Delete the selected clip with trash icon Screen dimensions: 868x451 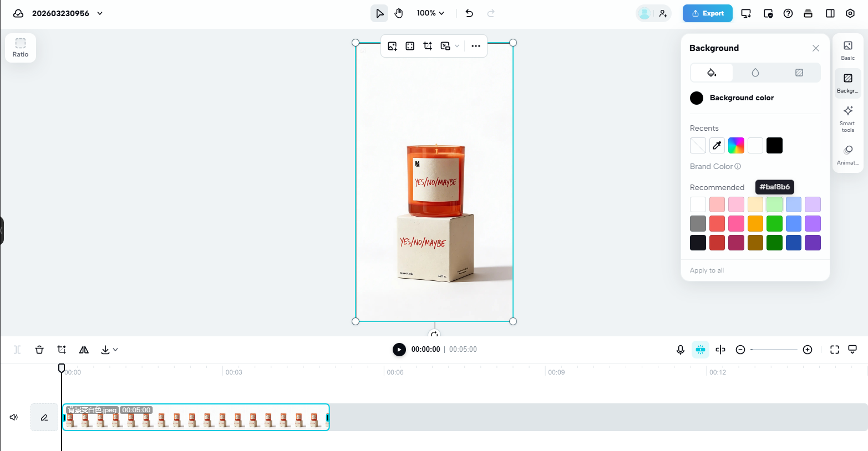[39, 350]
